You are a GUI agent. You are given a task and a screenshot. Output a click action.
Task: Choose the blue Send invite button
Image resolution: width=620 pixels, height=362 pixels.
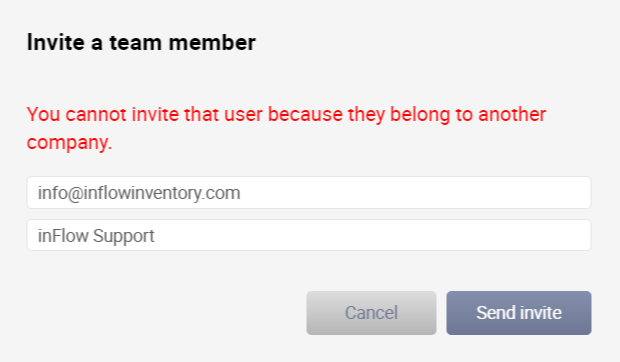519,313
